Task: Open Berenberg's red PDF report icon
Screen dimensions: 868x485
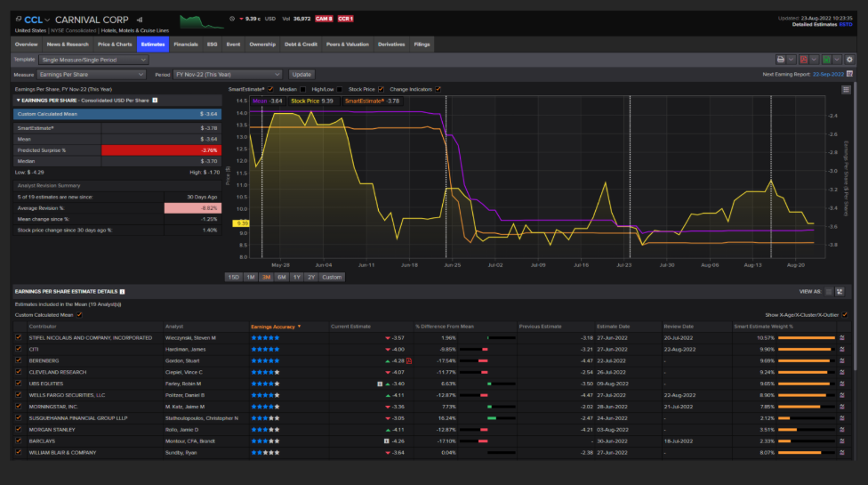Action: 410,360
